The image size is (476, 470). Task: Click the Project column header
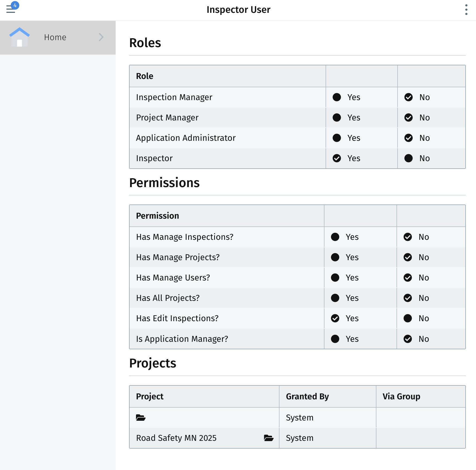point(150,396)
